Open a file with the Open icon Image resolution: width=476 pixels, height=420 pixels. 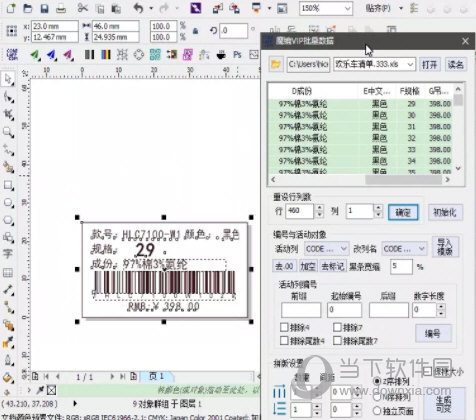tap(28, 8)
